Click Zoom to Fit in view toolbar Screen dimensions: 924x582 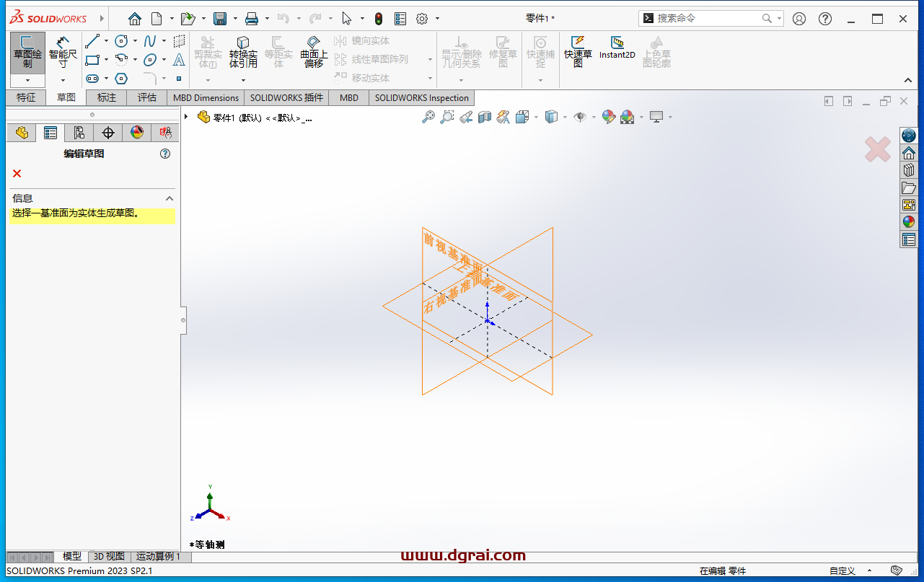click(x=428, y=117)
